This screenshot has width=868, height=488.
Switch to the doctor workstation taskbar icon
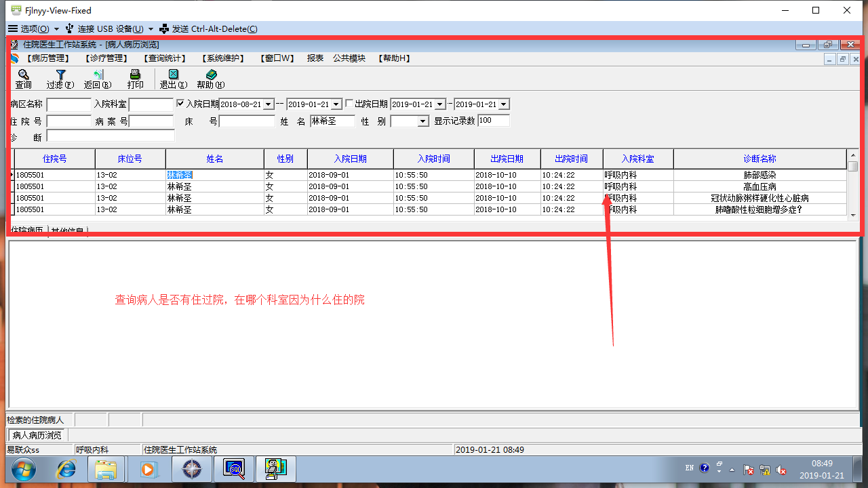point(275,469)
